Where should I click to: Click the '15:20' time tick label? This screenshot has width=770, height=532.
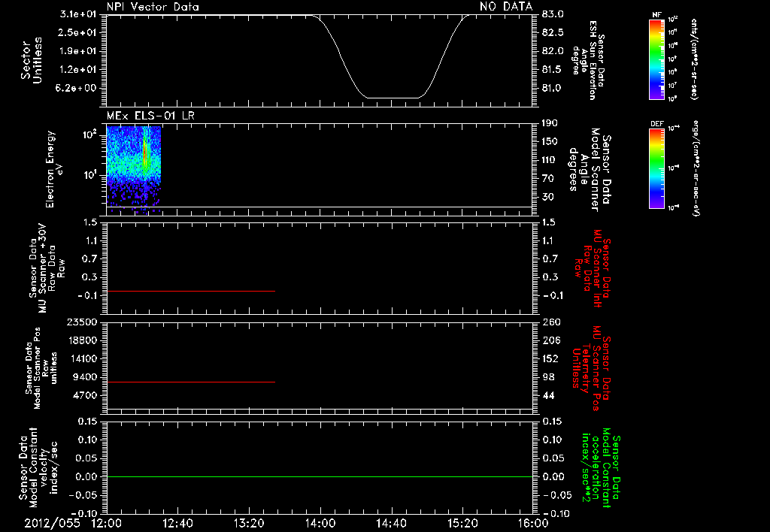click(462, 523)
